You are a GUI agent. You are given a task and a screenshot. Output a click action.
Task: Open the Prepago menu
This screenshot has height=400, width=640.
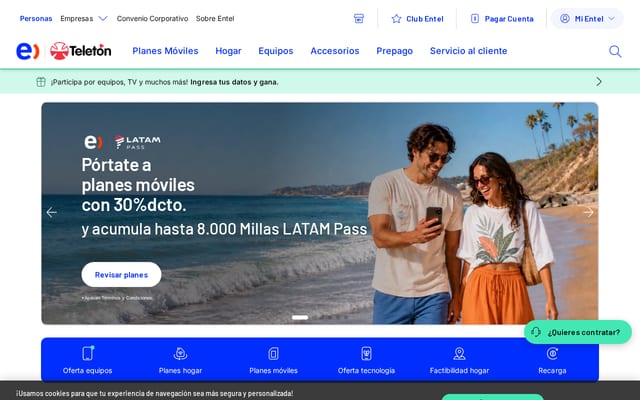(395, 51)
